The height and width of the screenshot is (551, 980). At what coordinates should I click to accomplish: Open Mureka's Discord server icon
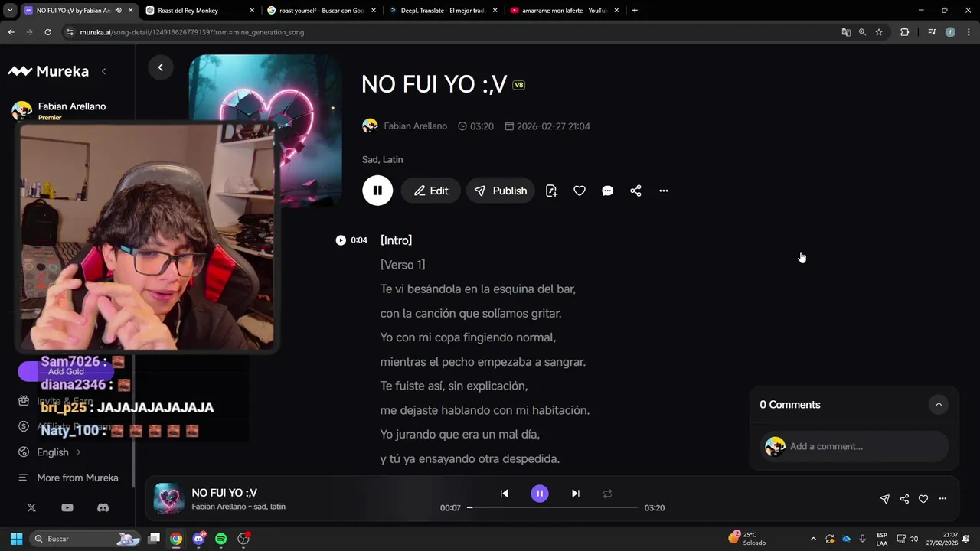click(x=103, y=507)
